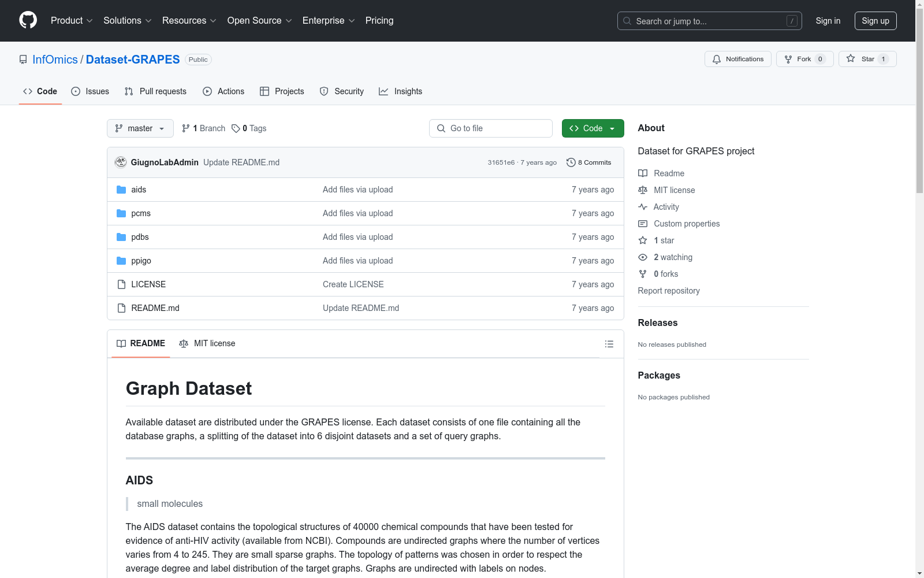The height and width of the screenshot is (578, 924).
Task: Expand the Open Source menu
Action: tap(260, 21)
